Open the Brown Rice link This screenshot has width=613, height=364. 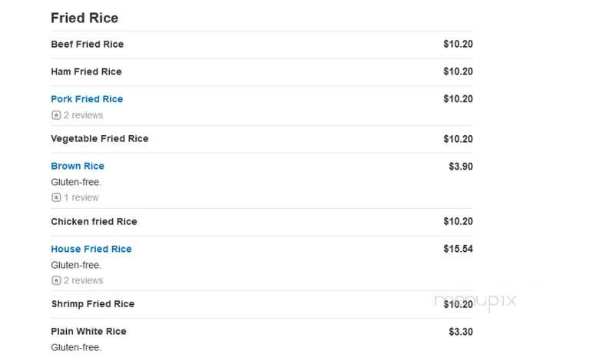78,166
